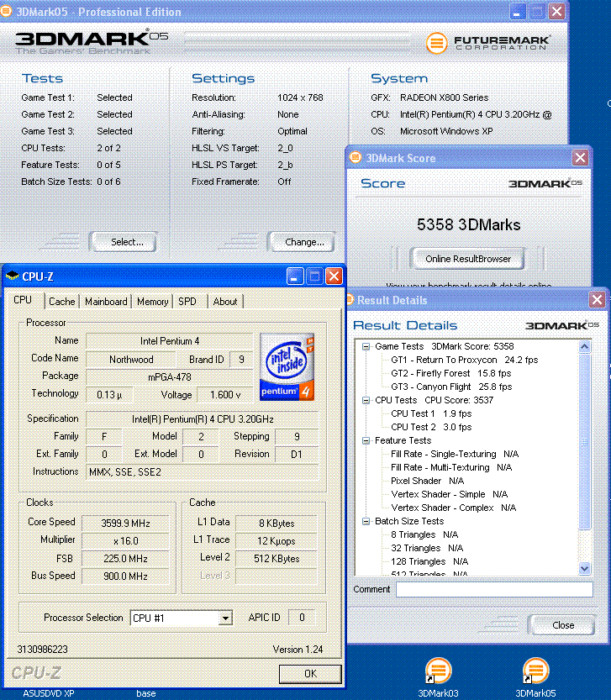Click the APIC ID value field

click(x=302, y=618)
